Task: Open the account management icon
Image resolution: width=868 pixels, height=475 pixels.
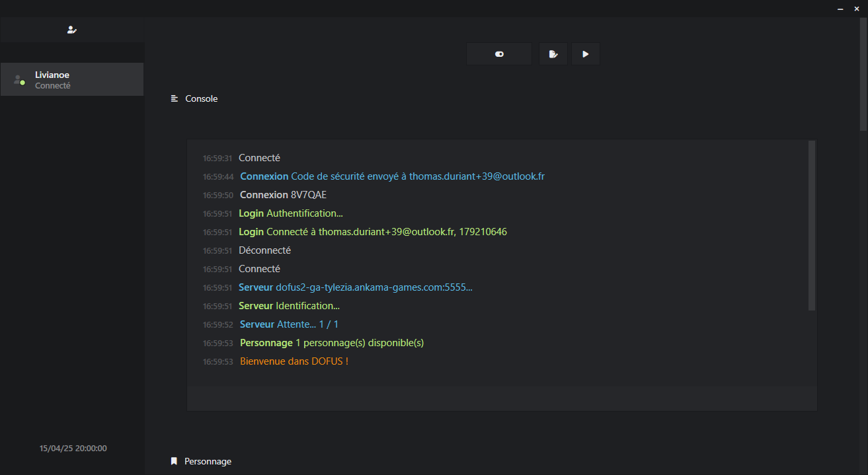Action: tap(72, 30)
